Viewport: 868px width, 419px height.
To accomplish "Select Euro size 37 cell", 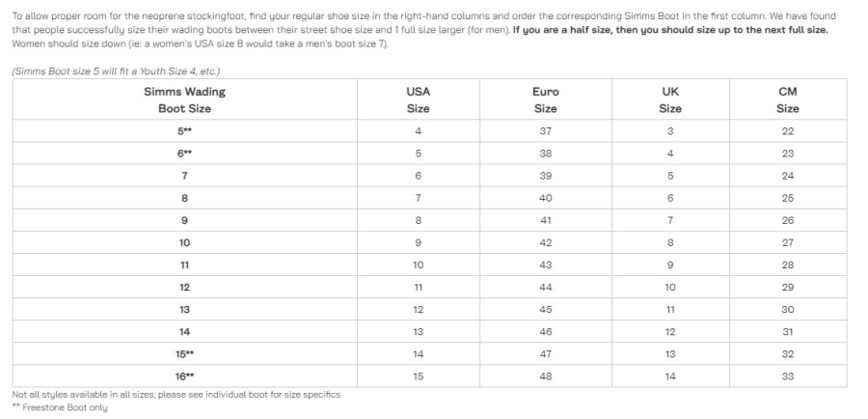I will pos(545,130).
